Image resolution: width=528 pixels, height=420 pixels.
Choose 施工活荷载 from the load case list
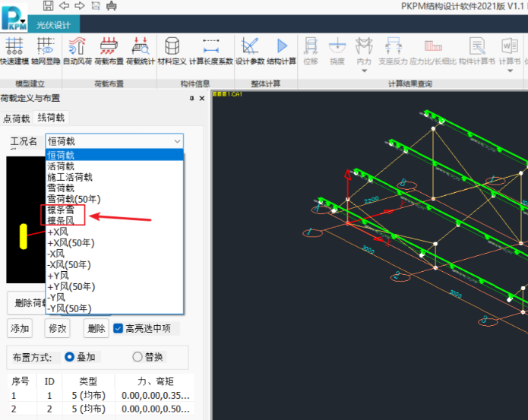[70, 177]
